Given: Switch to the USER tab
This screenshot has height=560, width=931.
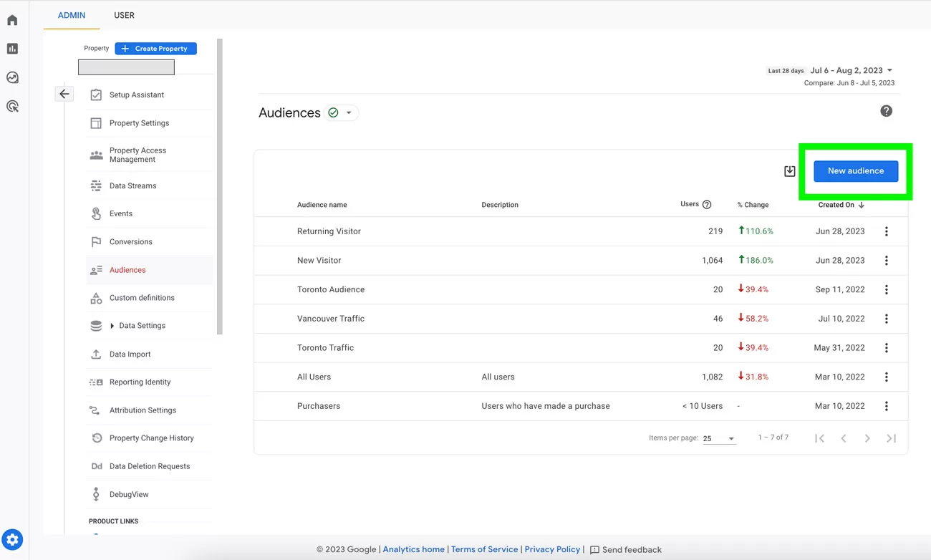Looking at the screenshot, I should click(x=124, y=15).
